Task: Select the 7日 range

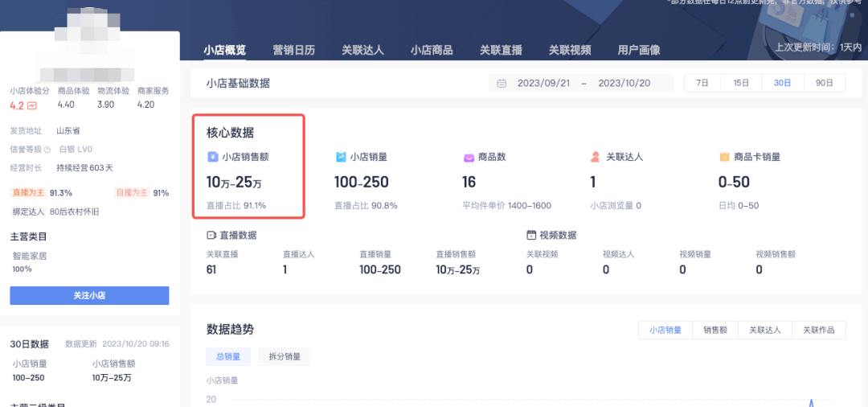Action: tap(702, 83)
